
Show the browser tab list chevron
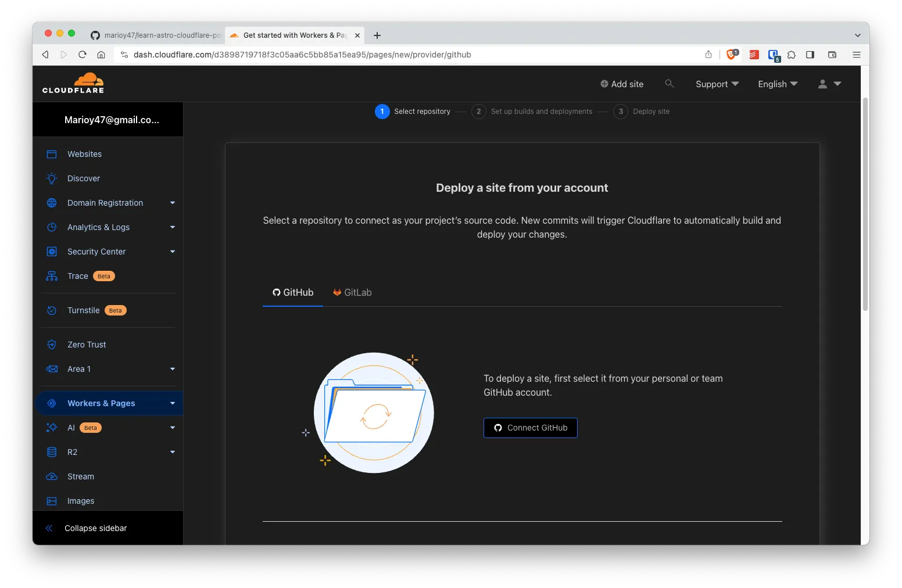click(857, 35)
